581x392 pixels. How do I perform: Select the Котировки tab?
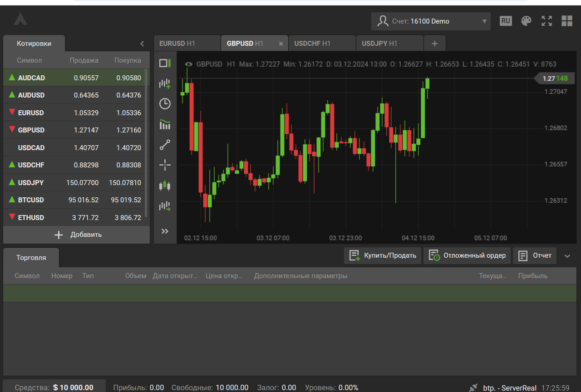(34, 44)
